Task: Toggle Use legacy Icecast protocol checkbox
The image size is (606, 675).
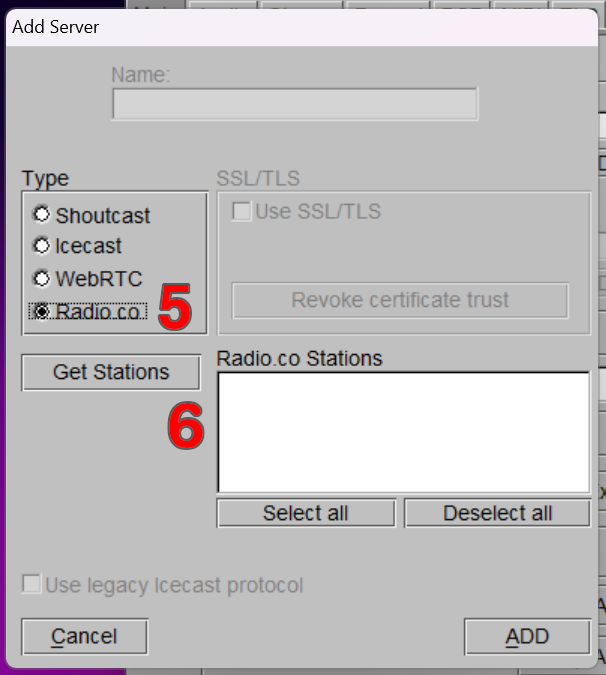Action: [33, 584]
